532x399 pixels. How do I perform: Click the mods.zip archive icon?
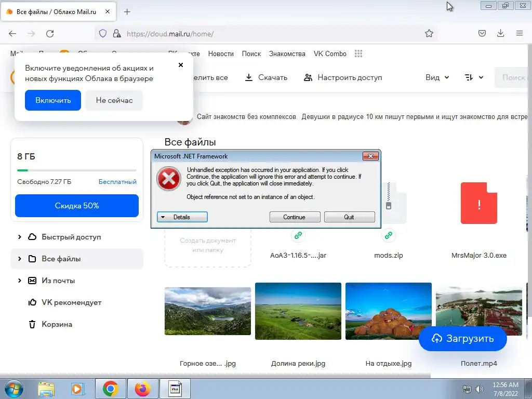coord(394,203)
